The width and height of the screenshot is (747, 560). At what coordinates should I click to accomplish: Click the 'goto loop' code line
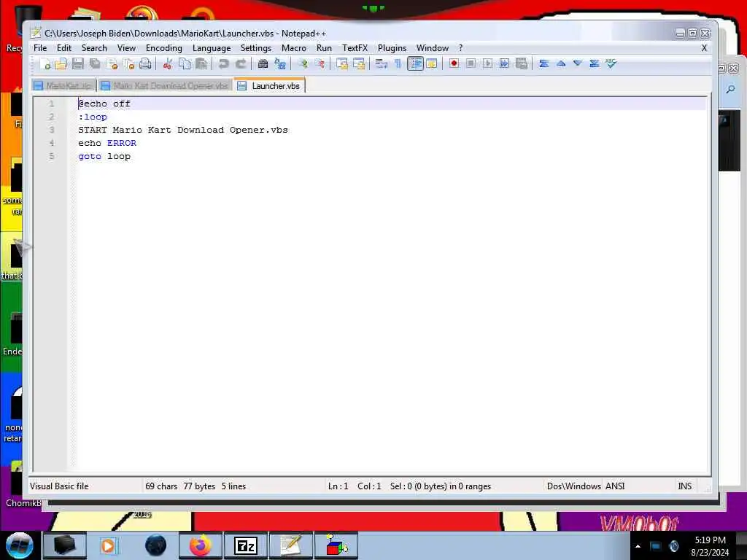click(x=104, y=156)
